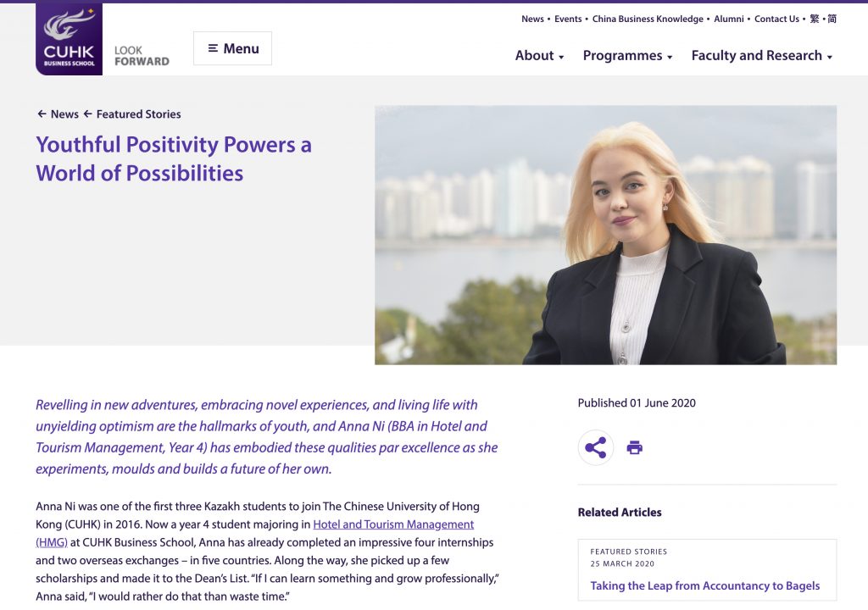
Task: Switch site language to 简 (Simplified Chinese)
Action: tap(832, 19)
